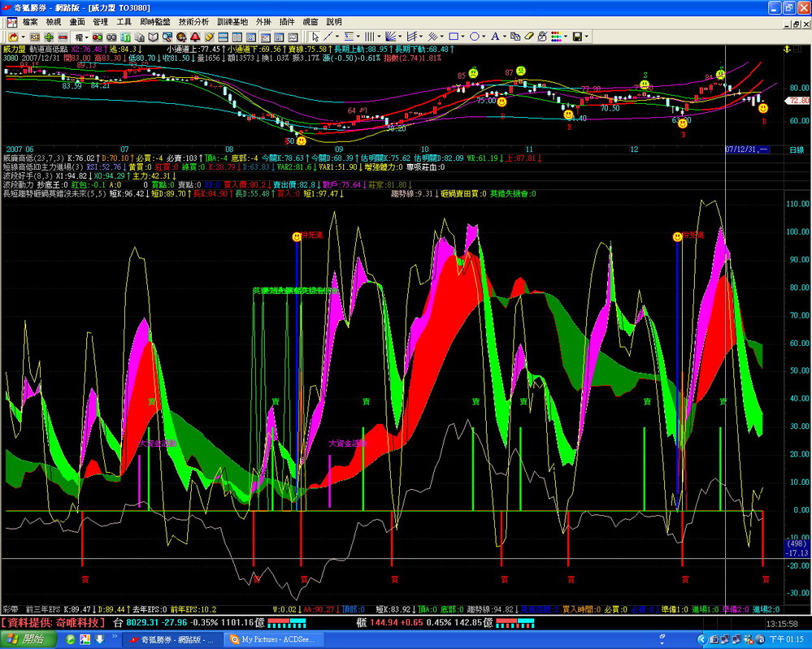The width and height of the screenshot is (812, 649).
Task: Select the horizontal level lines tool
Action: pos(349,37)
